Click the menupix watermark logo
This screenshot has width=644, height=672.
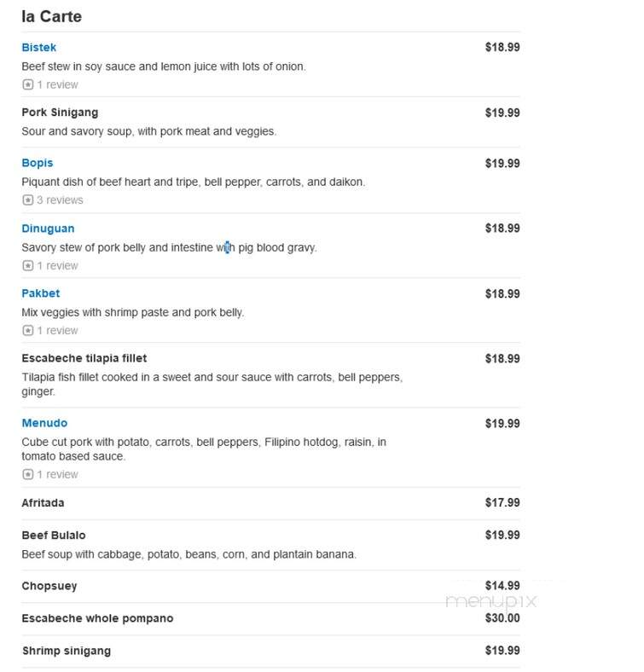pyautogui.click(x=491, y=601)
